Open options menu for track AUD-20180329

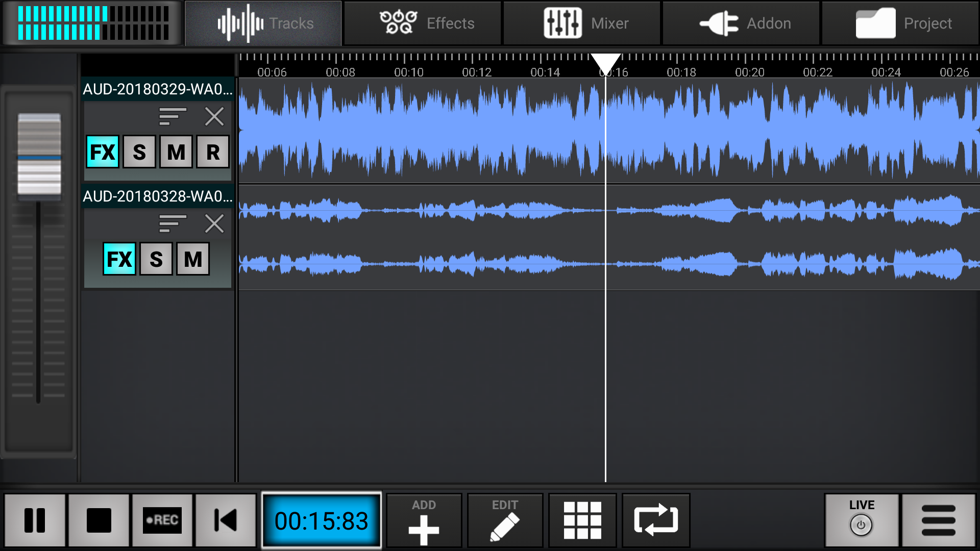click(x=173, y=116)
